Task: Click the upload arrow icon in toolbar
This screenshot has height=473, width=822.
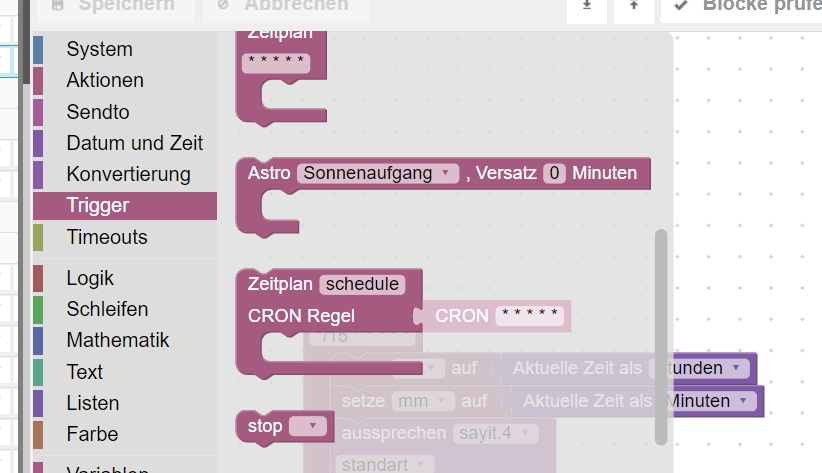Action: click(634, 5)
